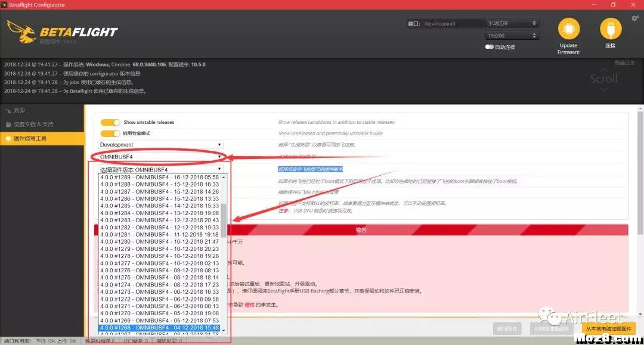Open the welcome tab in sidebar
Screen dimensions: 644x345
[42, 111]
